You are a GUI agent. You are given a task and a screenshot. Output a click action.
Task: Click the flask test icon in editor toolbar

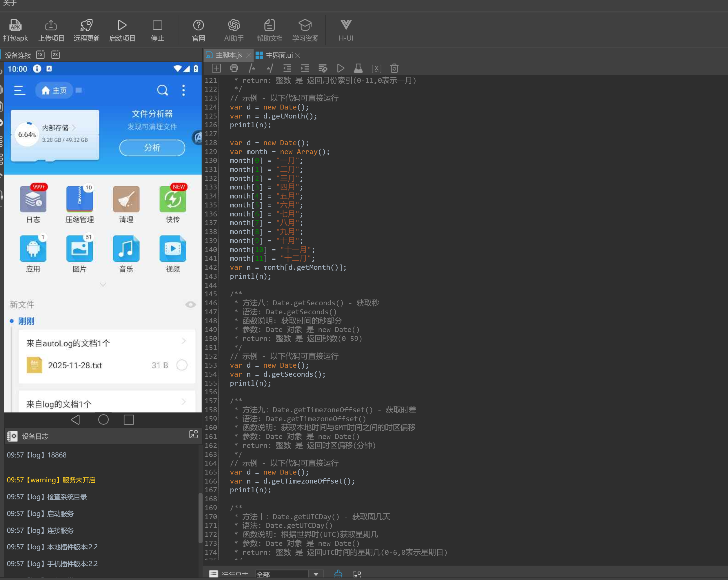[x=358, y=69]
